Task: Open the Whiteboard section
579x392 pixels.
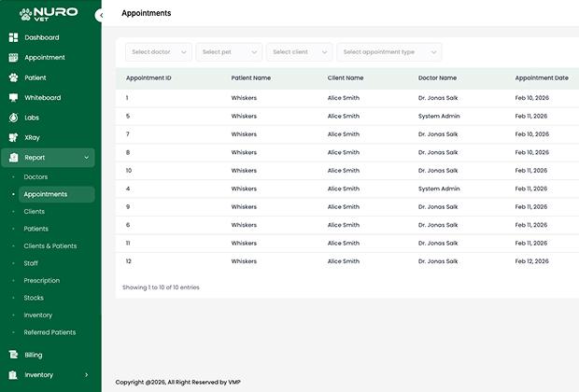Action: [x=43, y=97]
